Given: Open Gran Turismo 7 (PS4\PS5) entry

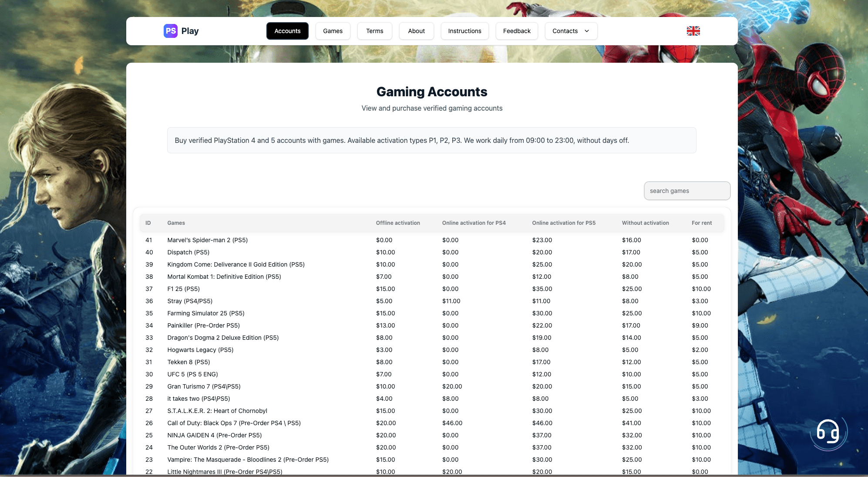Looking at the screenshot, I should click(x=204, y=386).
